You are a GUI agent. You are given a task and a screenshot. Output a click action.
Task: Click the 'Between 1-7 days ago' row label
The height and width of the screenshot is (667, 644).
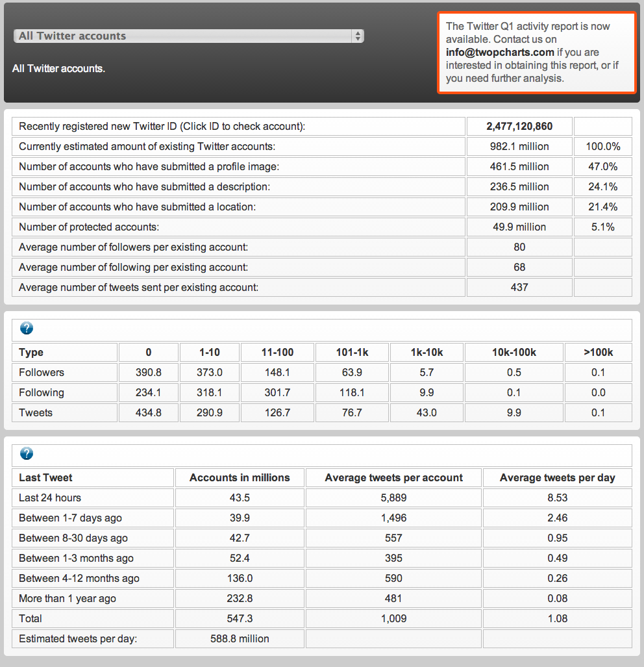(x=70, y=518)
